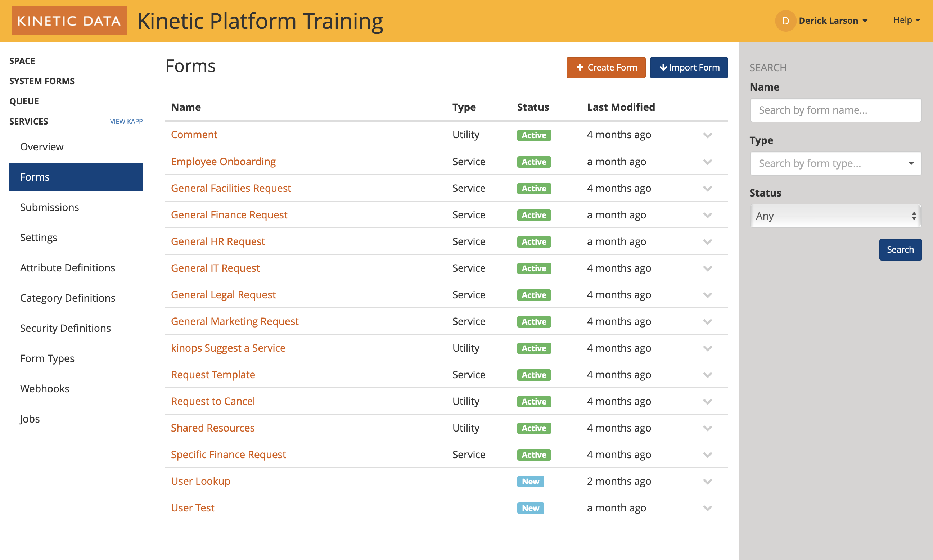Open Webhooks in the sidebar
The image size is (933, 560).
click(45, 388)
